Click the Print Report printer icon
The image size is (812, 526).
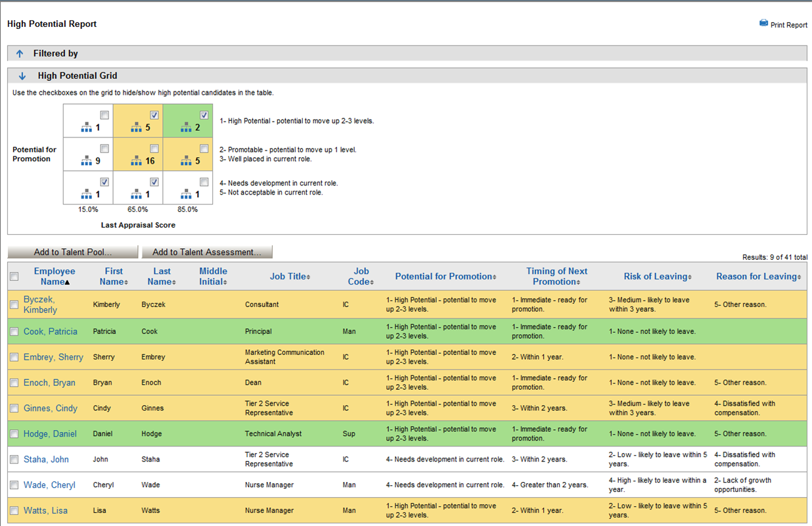coord(763,23)
